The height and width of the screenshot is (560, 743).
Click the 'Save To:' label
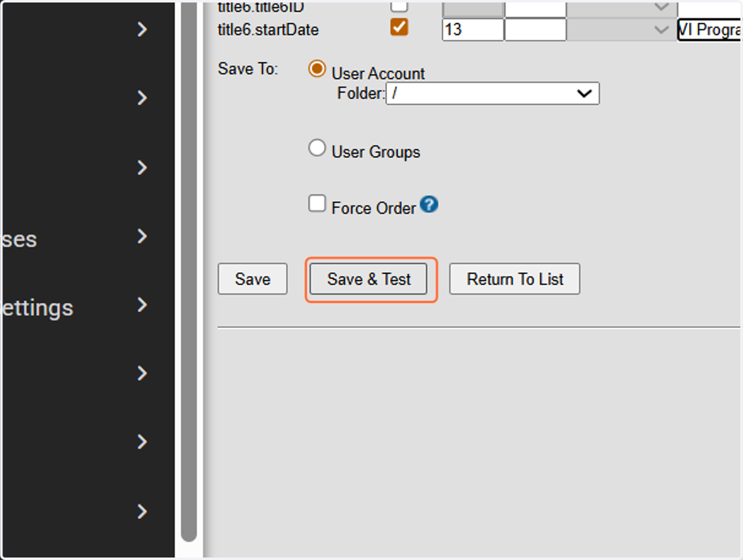click(248, 69)
